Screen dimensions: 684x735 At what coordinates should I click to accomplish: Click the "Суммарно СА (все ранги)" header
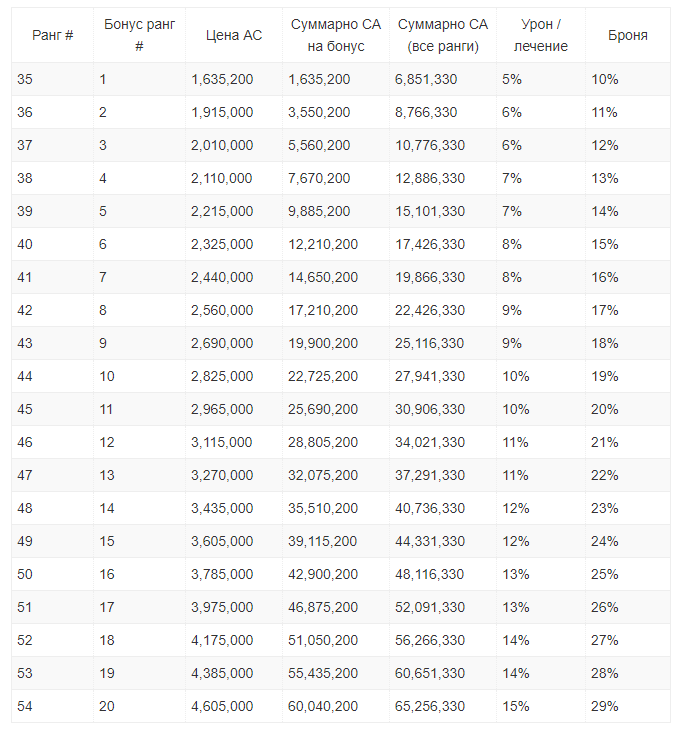[x=443, y=35]
